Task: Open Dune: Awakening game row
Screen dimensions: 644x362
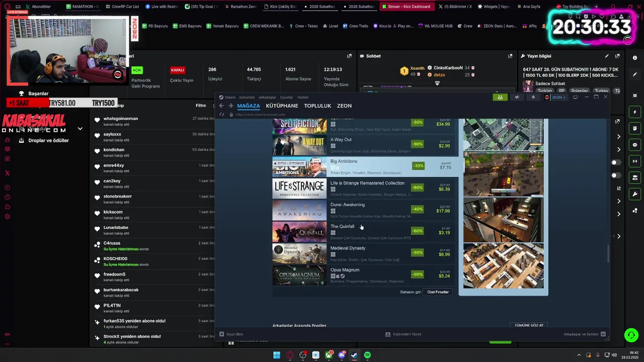Action: click(x=364, y=211)
